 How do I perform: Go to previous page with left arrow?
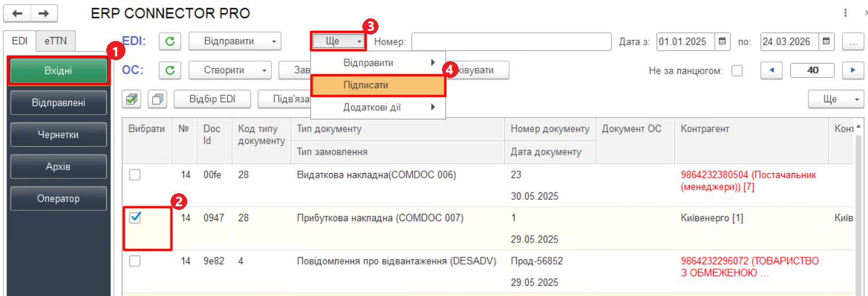click(772, 70)
